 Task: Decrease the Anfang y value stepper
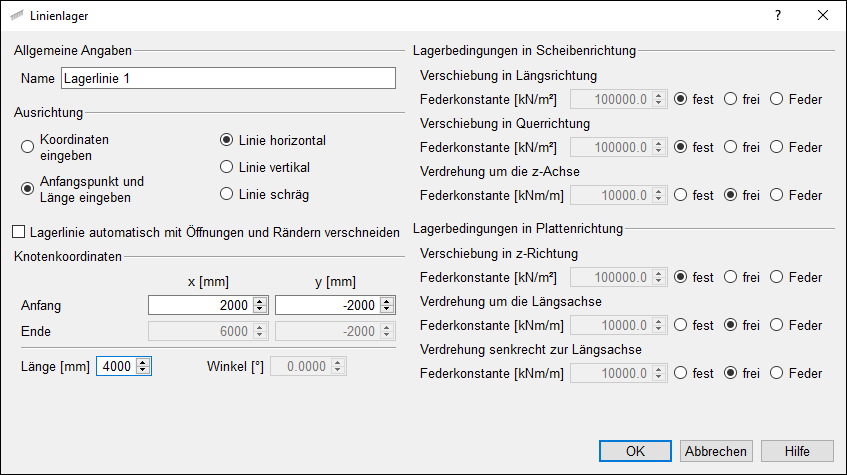pos(388,310)
